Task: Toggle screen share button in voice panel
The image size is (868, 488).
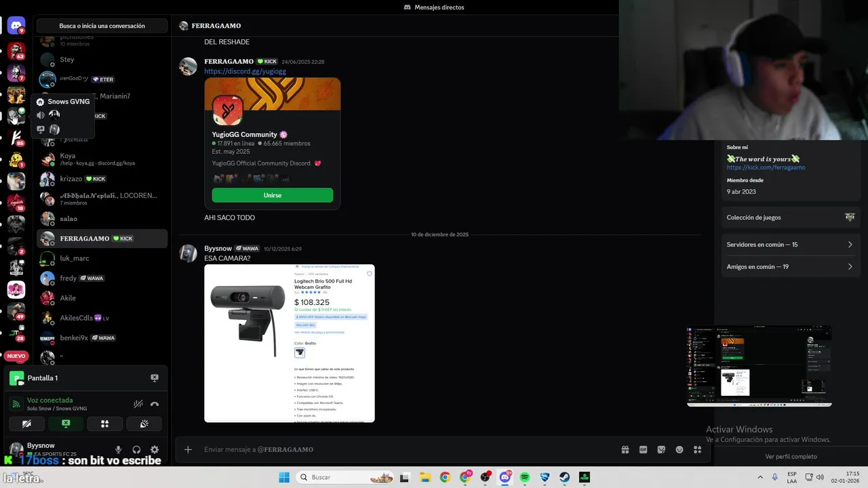Action: (x=66, y=424)
